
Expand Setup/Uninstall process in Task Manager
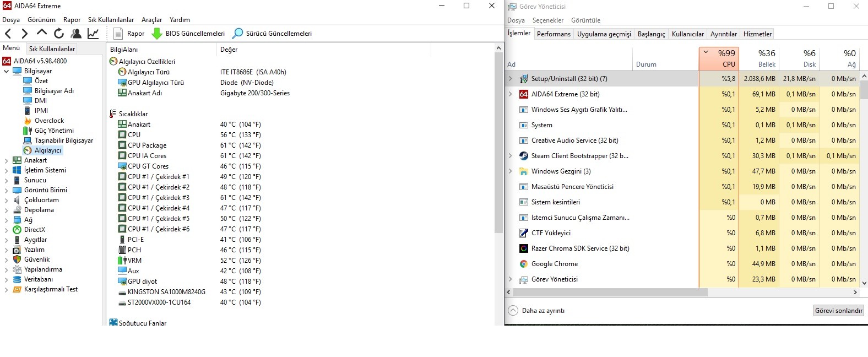pyautogui.click(x=510, y=79)
